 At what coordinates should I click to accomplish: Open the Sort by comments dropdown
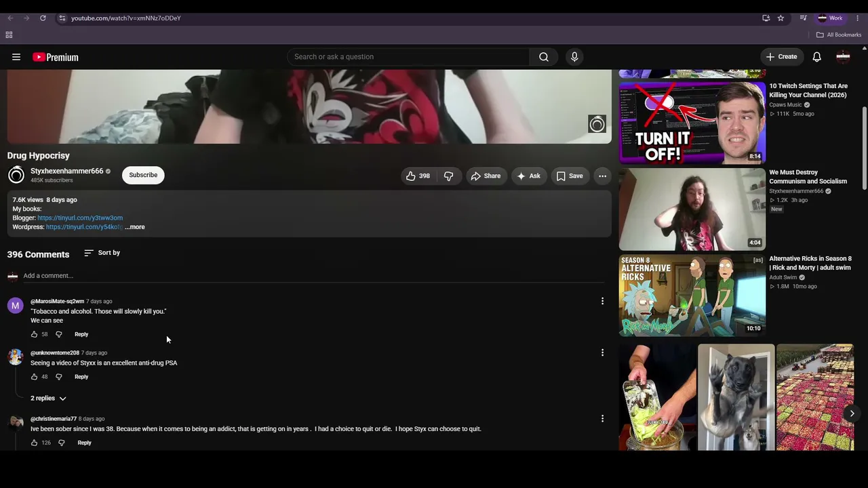pyautogui.click(x=102, y=253)
